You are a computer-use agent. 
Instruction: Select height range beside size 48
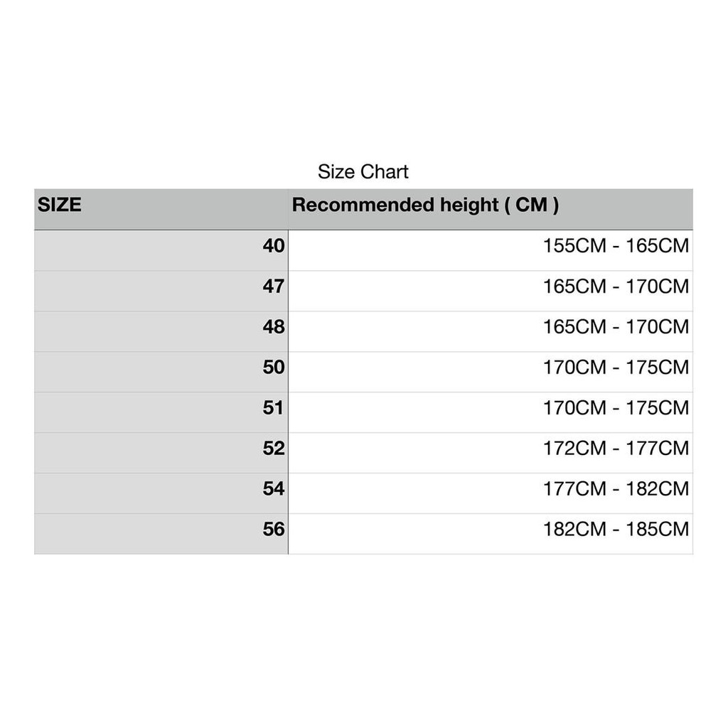coord(491,331)
